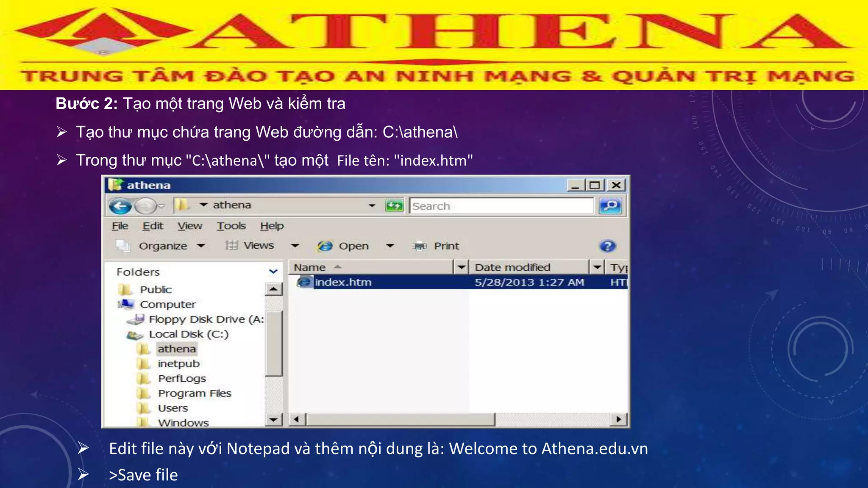Viewport: 868px width, 488px height.
Task: Click the index.htm file icon
Action: 304,282
